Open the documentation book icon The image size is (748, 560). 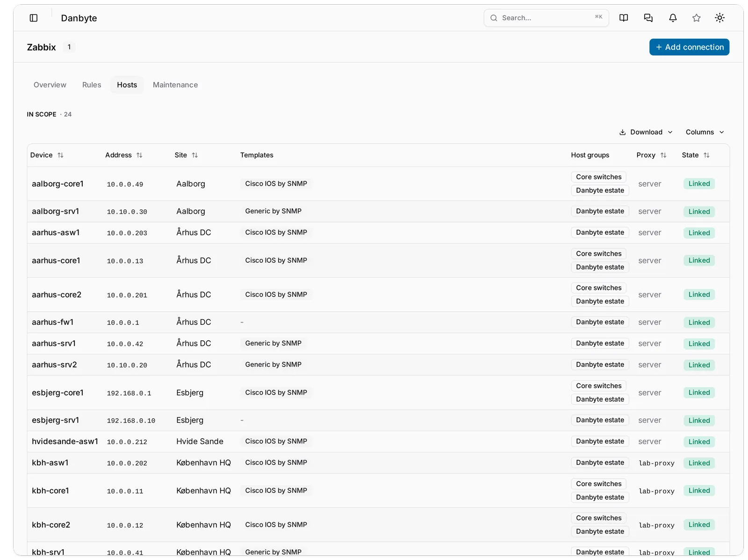[624, 18]
